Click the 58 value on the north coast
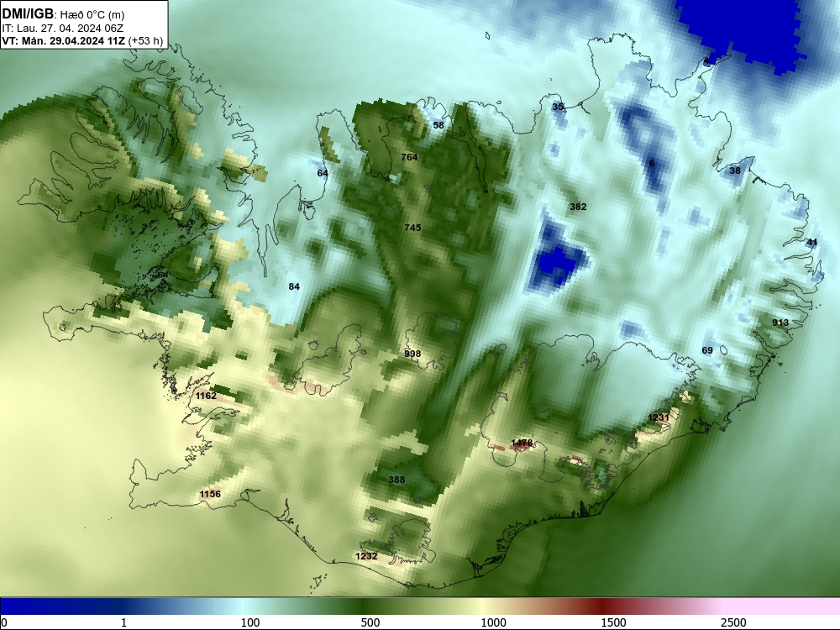Image resolution: width=840 pixels, height=630 pixels. click(438, 125)
